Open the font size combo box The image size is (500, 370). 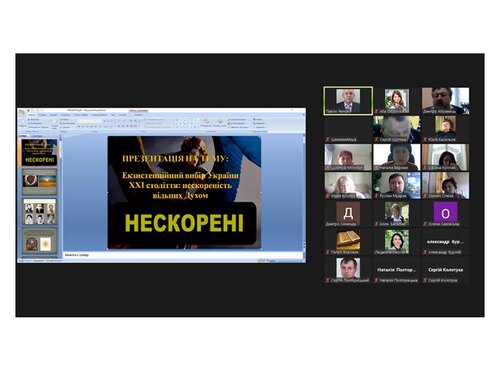pos(100,121)
